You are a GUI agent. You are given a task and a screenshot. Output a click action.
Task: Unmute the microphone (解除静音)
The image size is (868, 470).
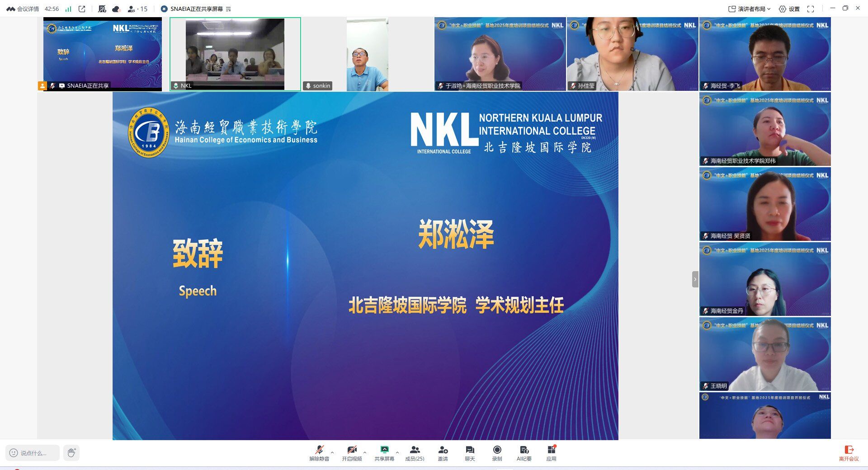point(319,452)
